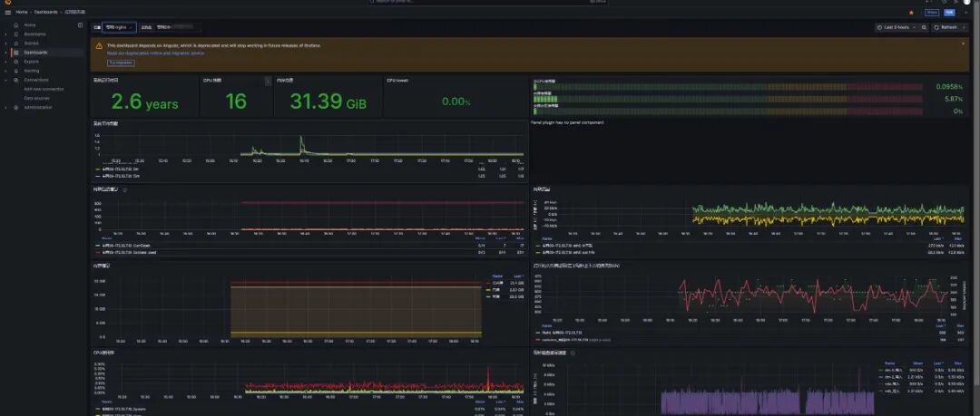
Task: Open the Home sidebar item
Action: pos(29,25)
